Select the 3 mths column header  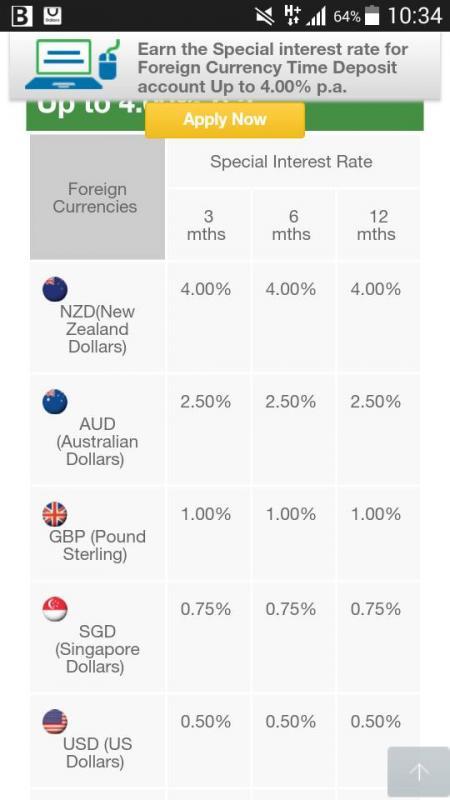point(206,225)
